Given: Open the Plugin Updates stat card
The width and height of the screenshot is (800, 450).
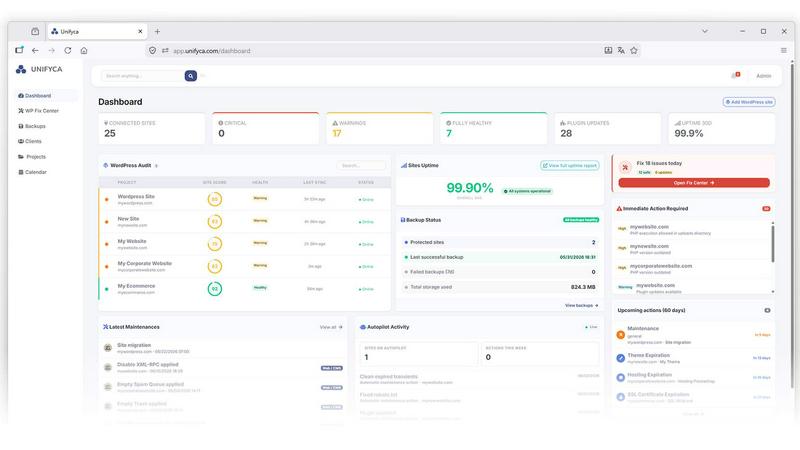Looking at the screenshot, I should click(x=608, y=129).
